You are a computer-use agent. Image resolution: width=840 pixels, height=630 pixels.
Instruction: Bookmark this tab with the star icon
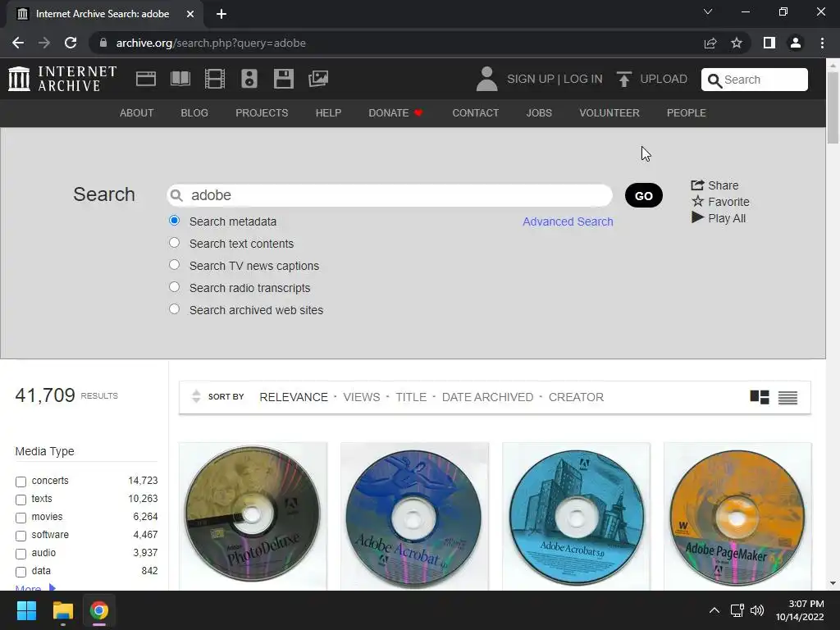(x=737, y=43)
